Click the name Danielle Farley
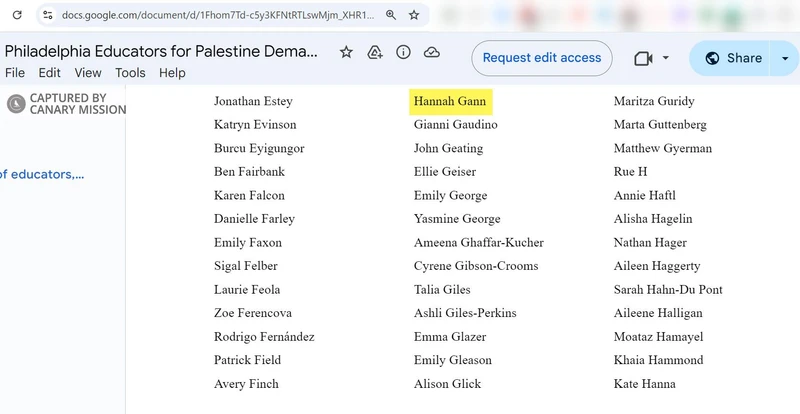 click(255, 219)
